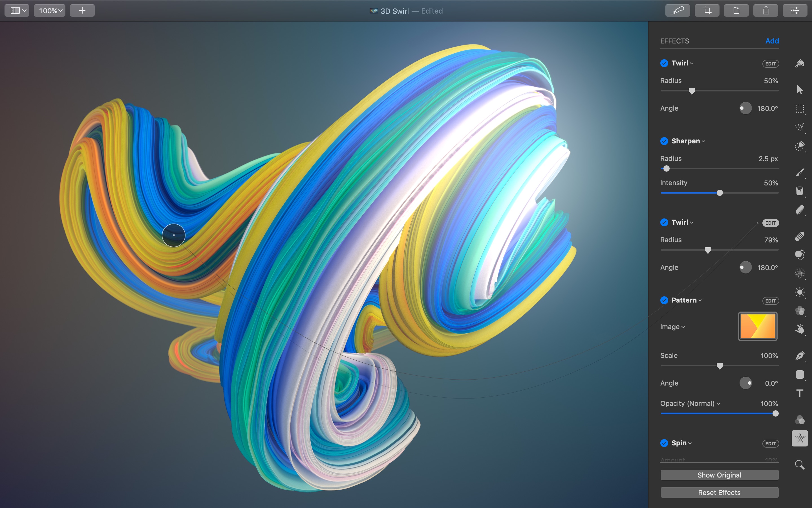This screenshot has height=508, width=812.
Task: Click the Crop toolbar button
Action: click(x=707, y=10)
